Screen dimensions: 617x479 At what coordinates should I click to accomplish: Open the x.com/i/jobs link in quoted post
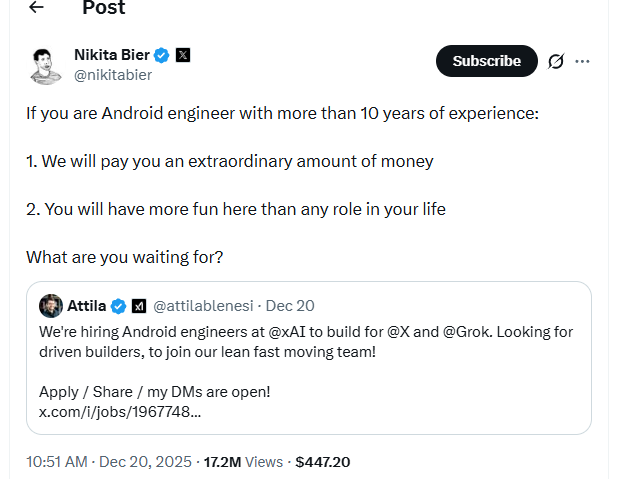pyautogui.click(x=119, y=412)
